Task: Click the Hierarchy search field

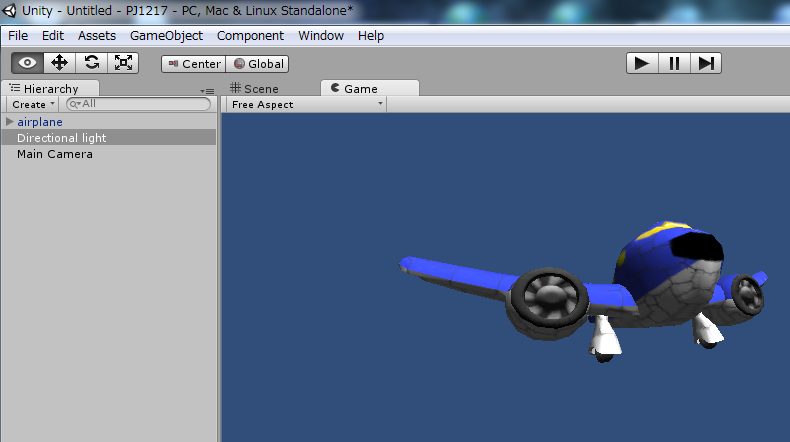Action: (x=140, y=104)
